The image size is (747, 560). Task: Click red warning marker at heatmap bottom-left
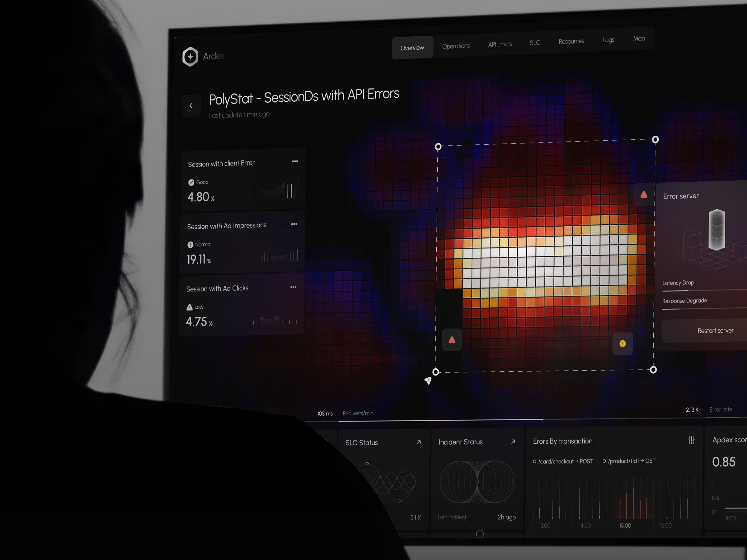click(452, 340)
